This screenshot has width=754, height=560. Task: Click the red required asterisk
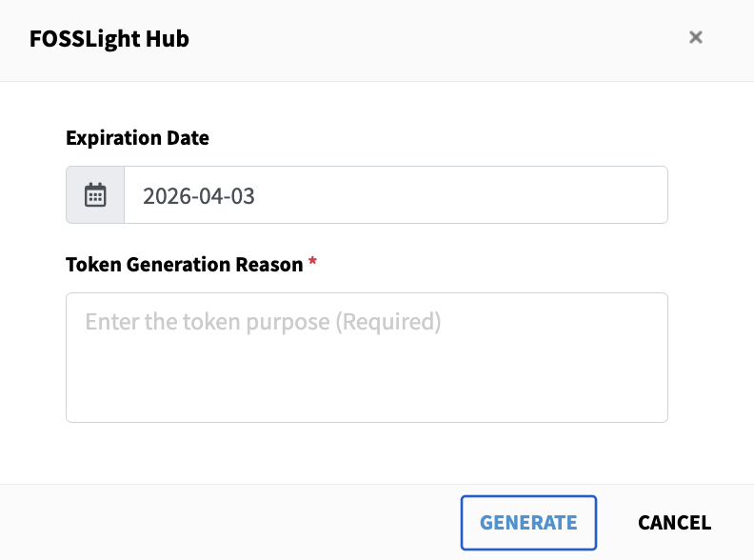(x=312, y=264)
